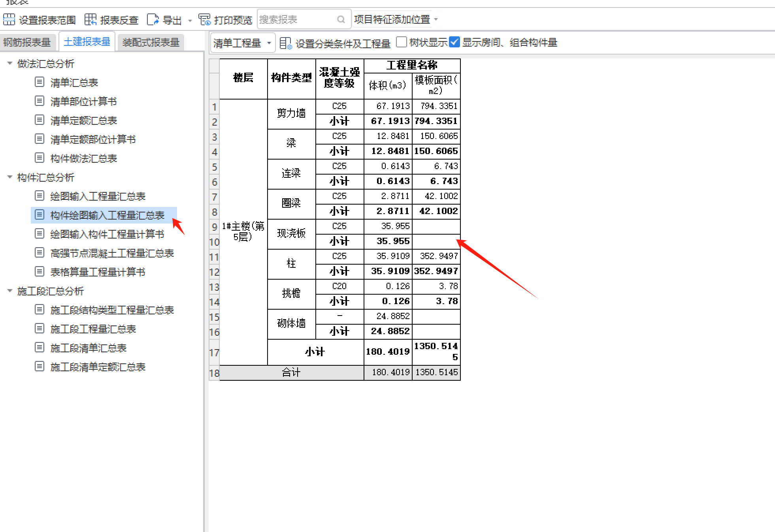Click the formwork area value 352.9497 in row 11
Viewport: 775px width, 532px height.
[x=436, y=256]
